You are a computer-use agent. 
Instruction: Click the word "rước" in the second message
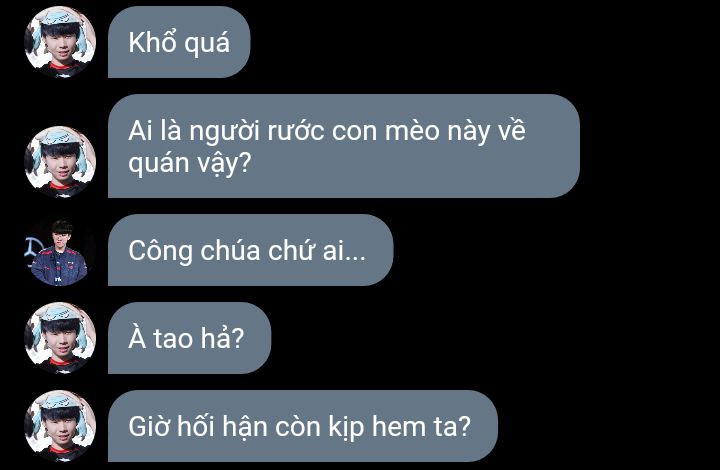(296, 131)
